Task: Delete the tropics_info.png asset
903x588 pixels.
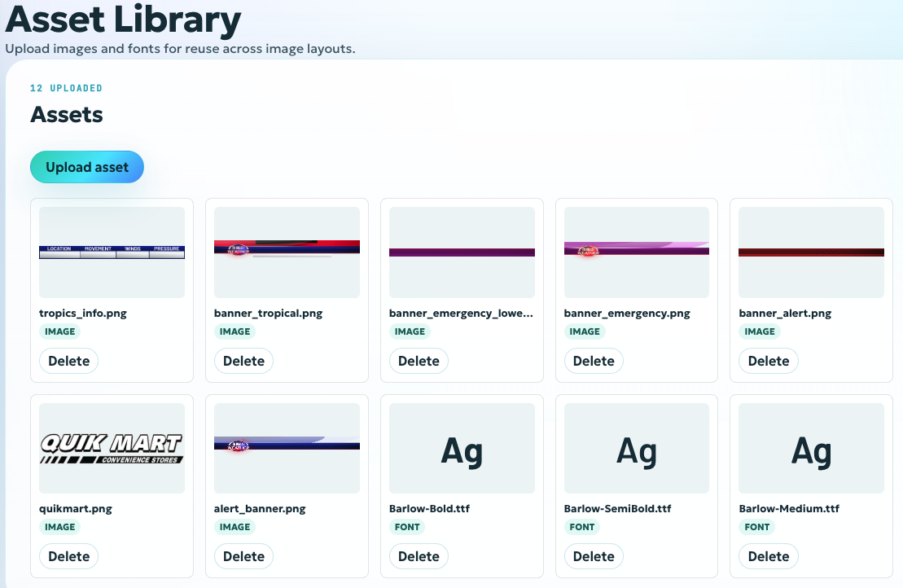Action: tap(68, 361)
